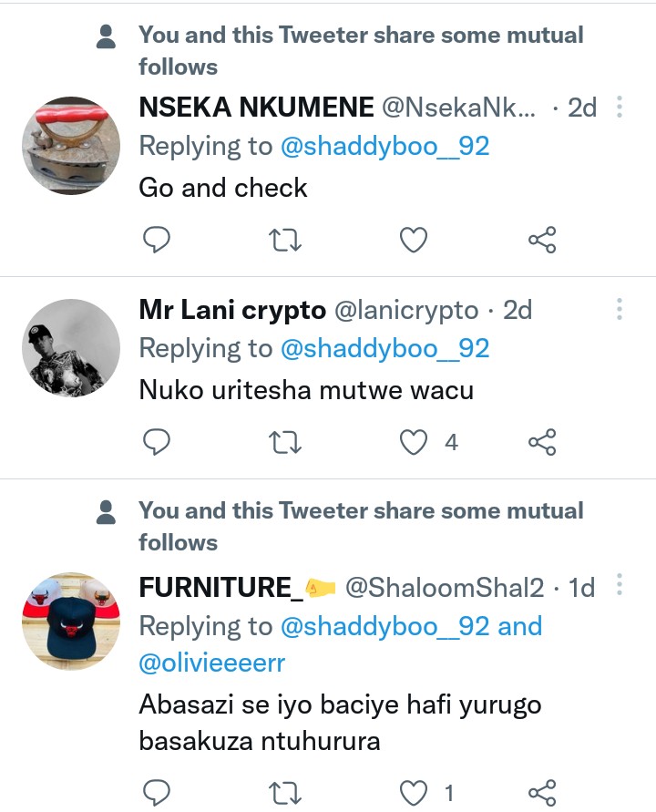Screen dimensions: 656x812
Task: Like the 'Nuko uritesha mutwe wacu' tweet
Action: pyautogui.click(x=415, y=443)
